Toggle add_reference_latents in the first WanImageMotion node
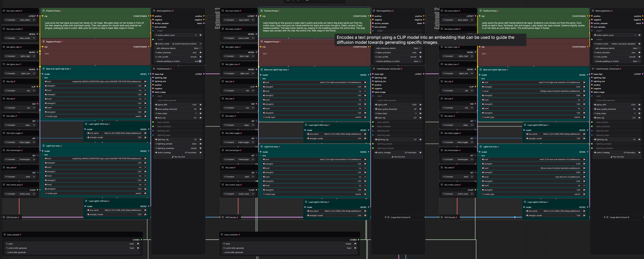The width and height of the screenshot is (644, 259). pyautogui.click(x=200, y=48)
